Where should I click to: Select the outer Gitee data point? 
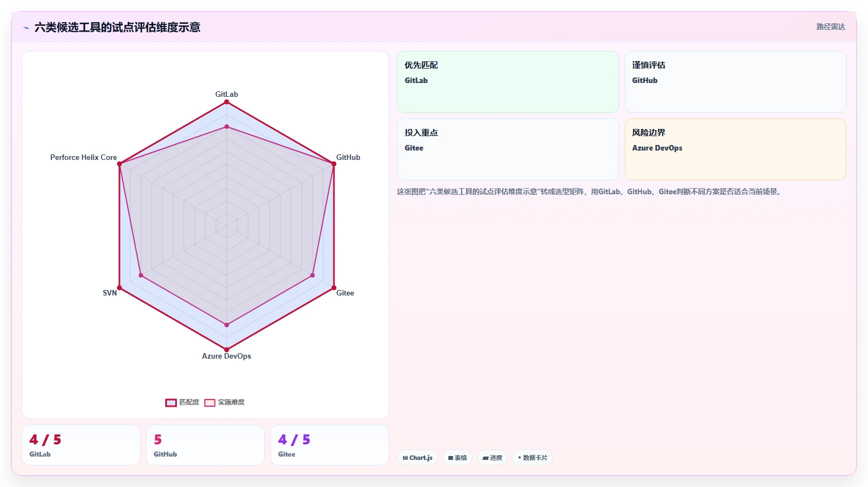(x=333, y=288)
